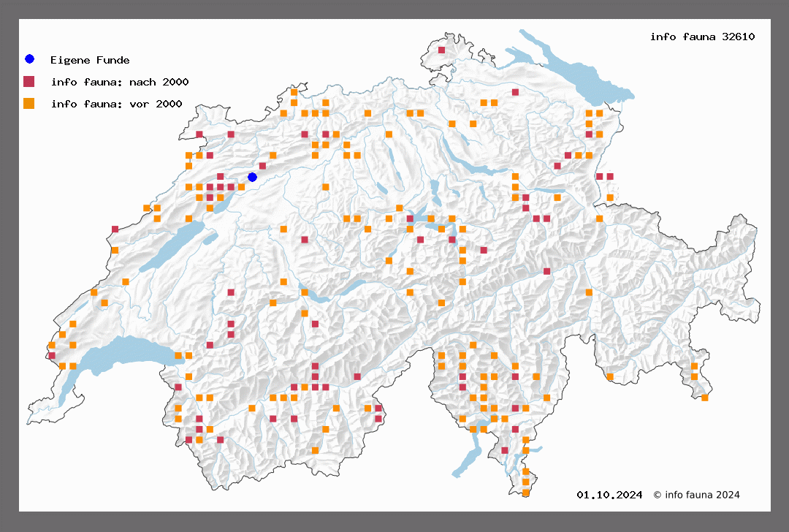Click the blue 'Eigene Funde' legend dot
Image resolution: width=789 pixels, height=532 pixels.
coord(29,59)
